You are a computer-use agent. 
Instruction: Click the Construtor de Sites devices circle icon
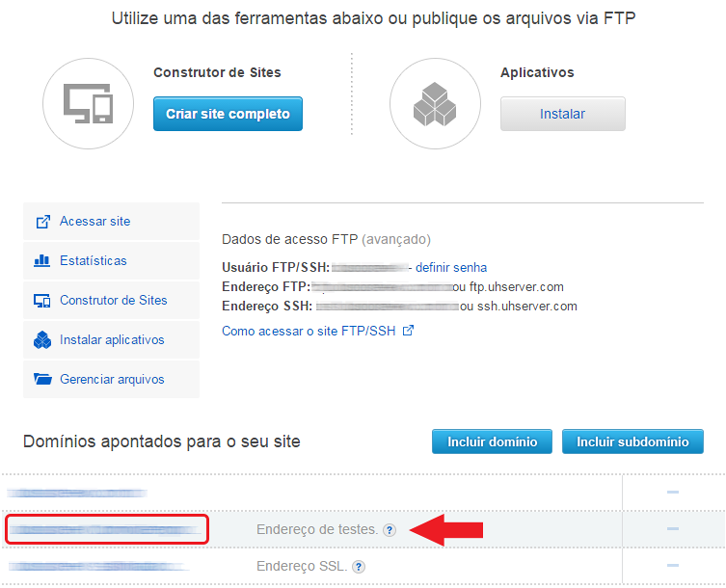(x=88, y=104)
